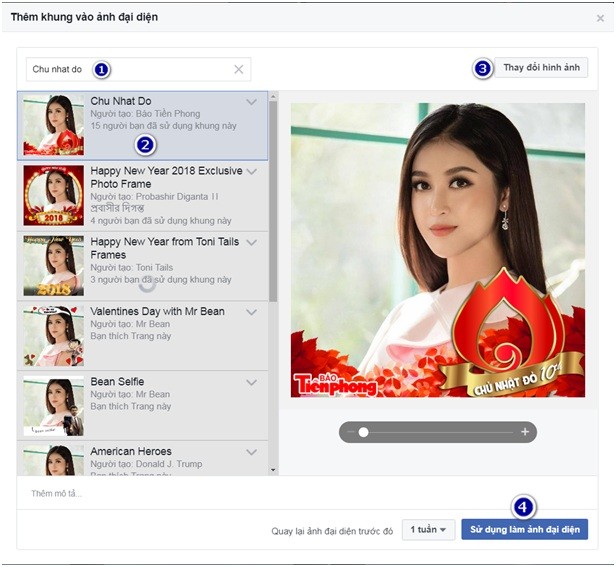
Task: Click 'Người tạo: Báo Tiền Phong' text
Action: click(x=145, y=114)
